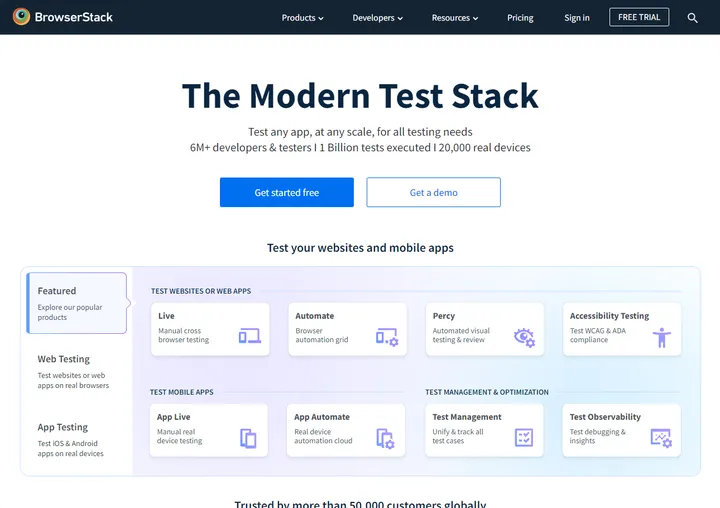The image size is (720, 508).
Task: Open the search magnifier icon
Action: (692, 18)
